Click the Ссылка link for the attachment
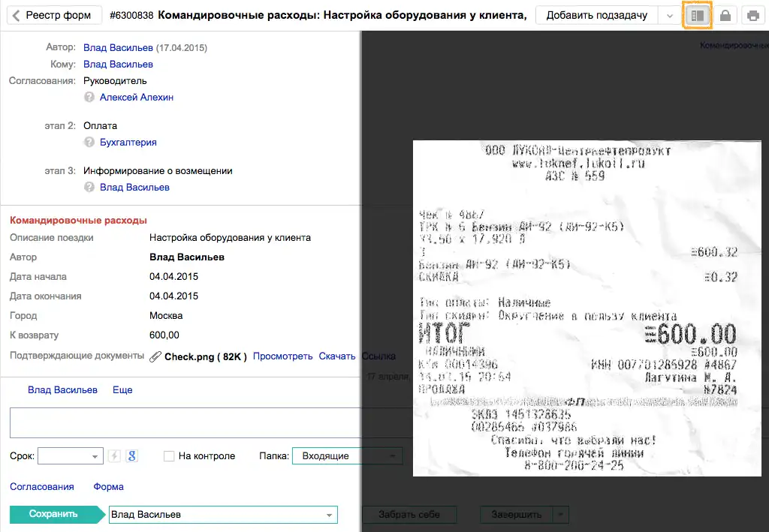769x532 pixels. (378, 356)
